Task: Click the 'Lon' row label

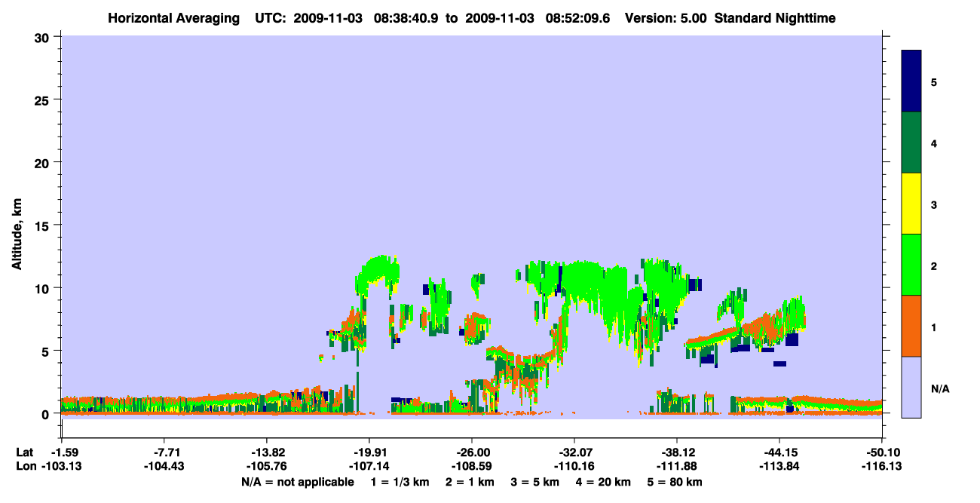Action: tap(25, 466)
